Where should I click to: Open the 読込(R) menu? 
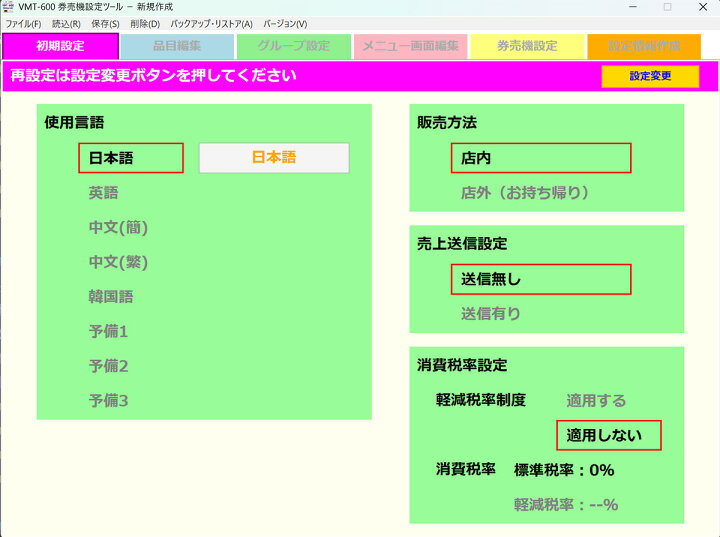point(66,24)
